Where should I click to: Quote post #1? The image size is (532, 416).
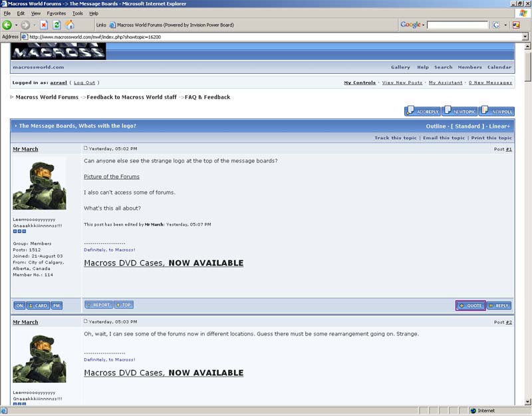point(471,306)
